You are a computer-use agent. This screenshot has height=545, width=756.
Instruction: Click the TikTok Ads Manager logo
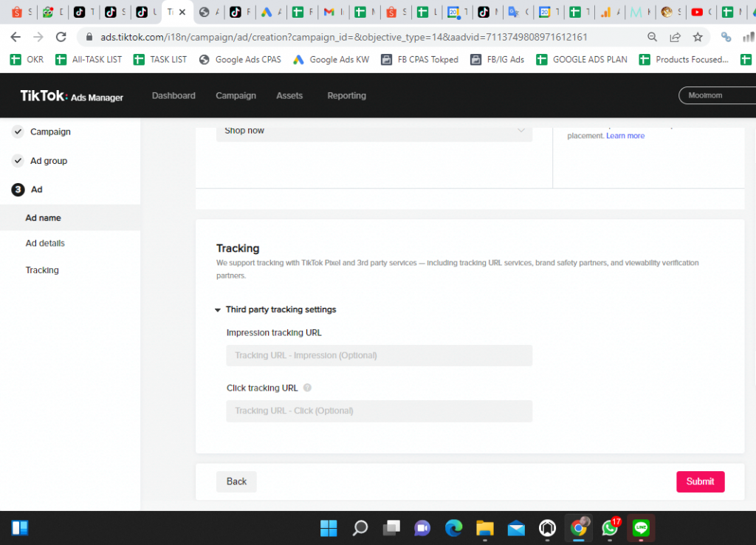pos(72,96)
